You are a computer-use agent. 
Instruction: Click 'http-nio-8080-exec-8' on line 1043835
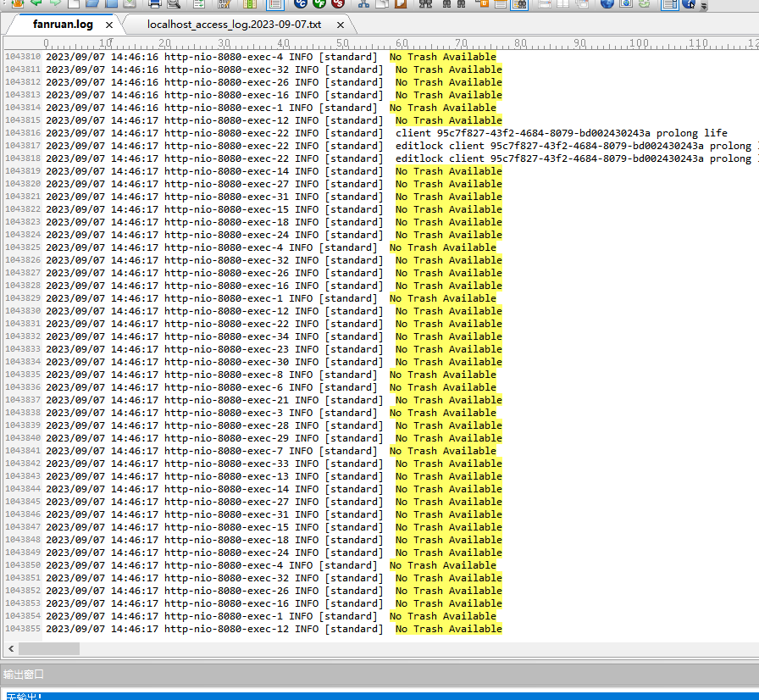tap(224, 375)
